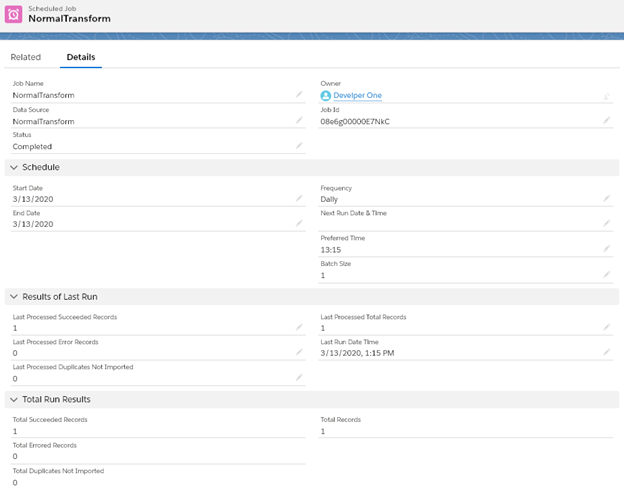Screen dimensions: 624x488
Task: Select the Details tab
Action: point(81,57)
